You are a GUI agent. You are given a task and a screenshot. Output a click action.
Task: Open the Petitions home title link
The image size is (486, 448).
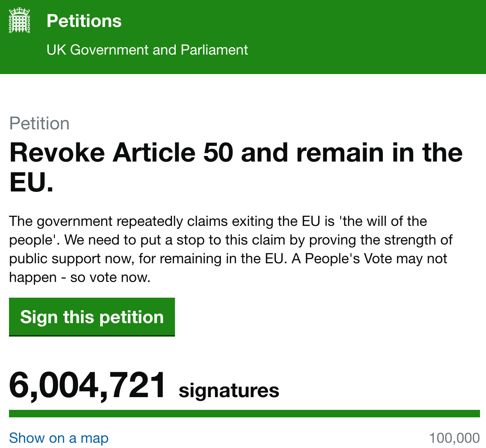[x=84, y=21]
